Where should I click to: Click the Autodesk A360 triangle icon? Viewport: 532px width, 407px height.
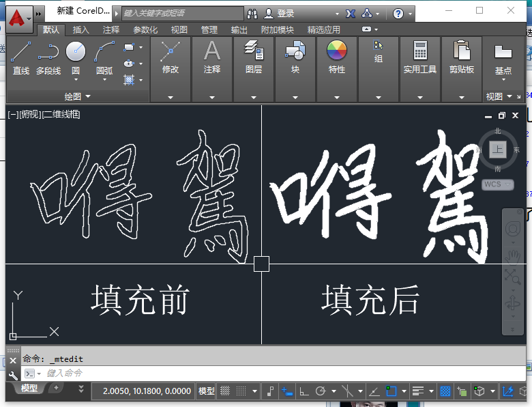pos(367,14)
